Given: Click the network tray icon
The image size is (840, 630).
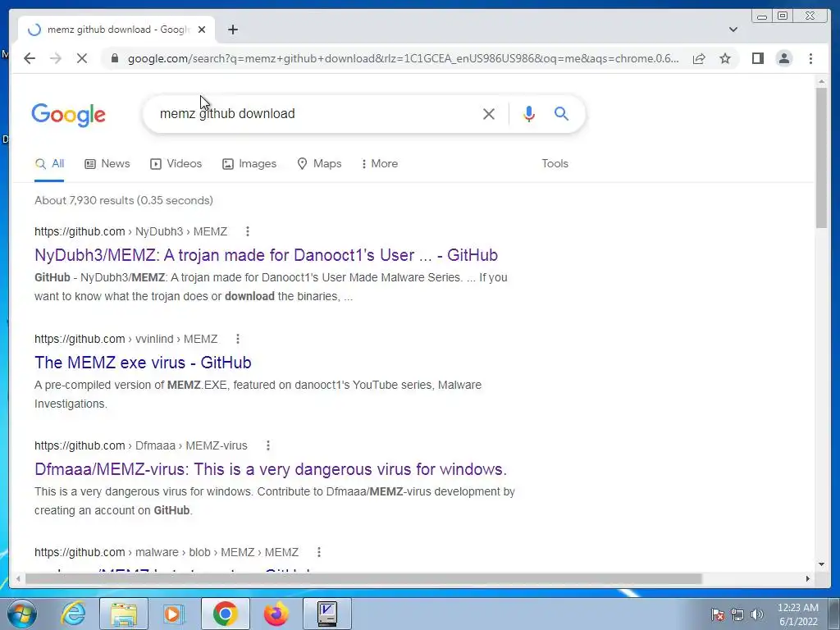Looking at the screenshot, I should click(737, 614).
